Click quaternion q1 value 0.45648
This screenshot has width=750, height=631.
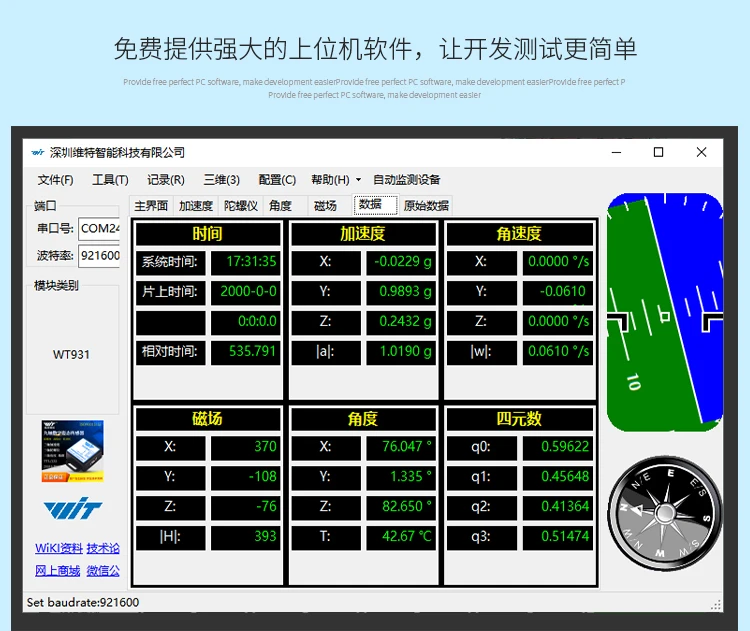coord(558,476)
